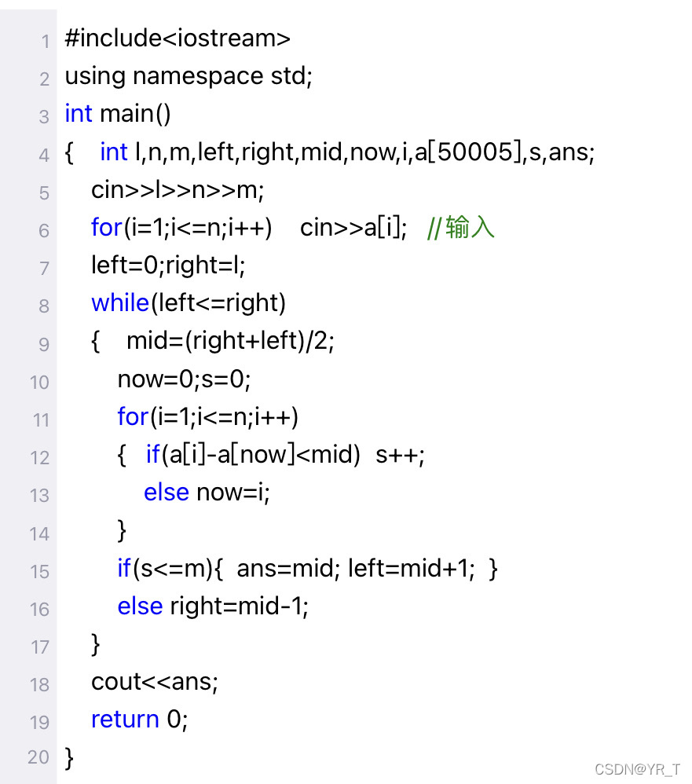Viewport: 692px width, 784px height.
Task: Click the cout<<ans statement
Action: pyautogui.click(x=154, y=682)
